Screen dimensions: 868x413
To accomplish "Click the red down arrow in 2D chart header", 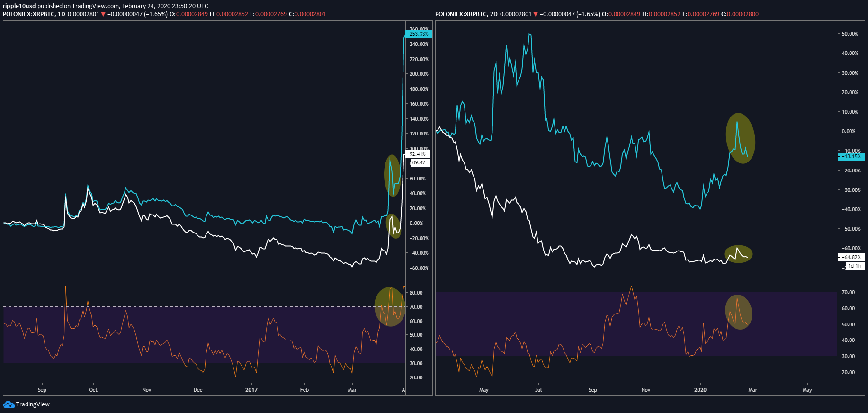I will tap(536, 14).
